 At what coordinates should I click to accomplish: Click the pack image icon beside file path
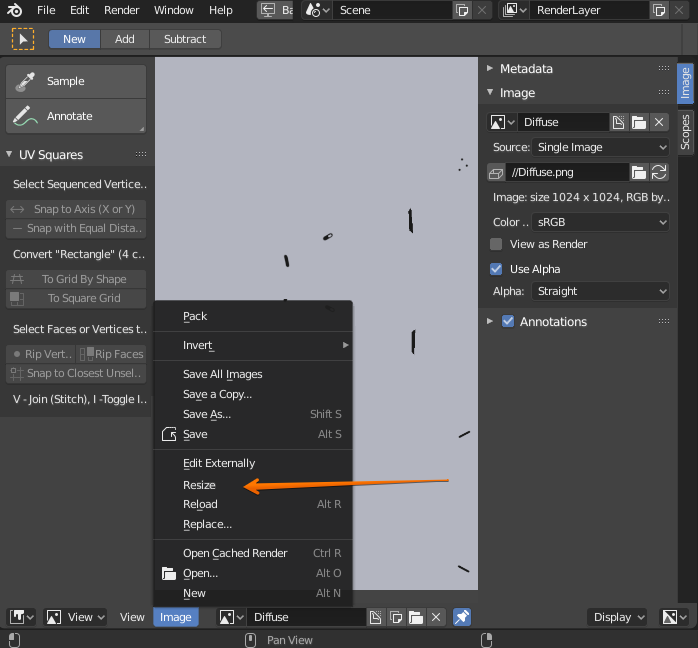[x=496, y=172]
